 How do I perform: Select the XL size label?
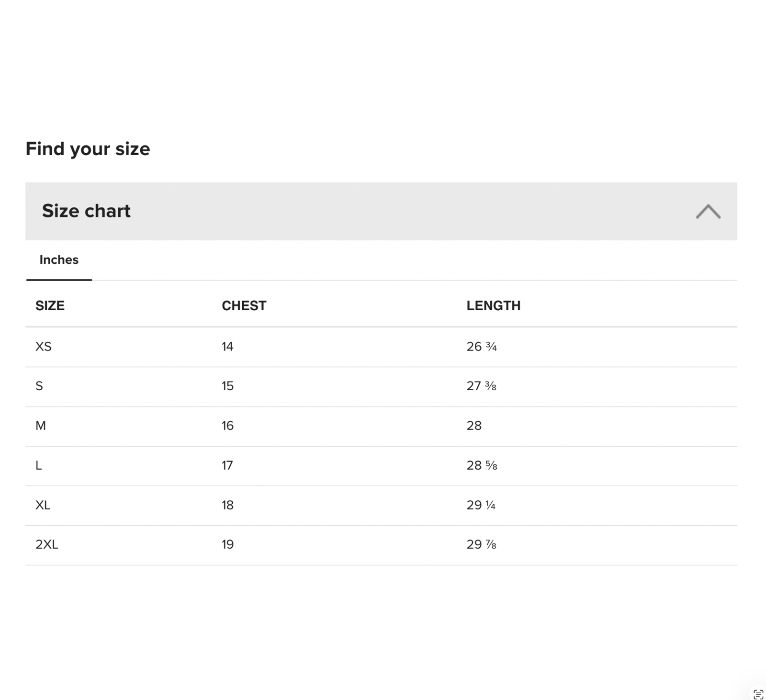coord(43,505)
